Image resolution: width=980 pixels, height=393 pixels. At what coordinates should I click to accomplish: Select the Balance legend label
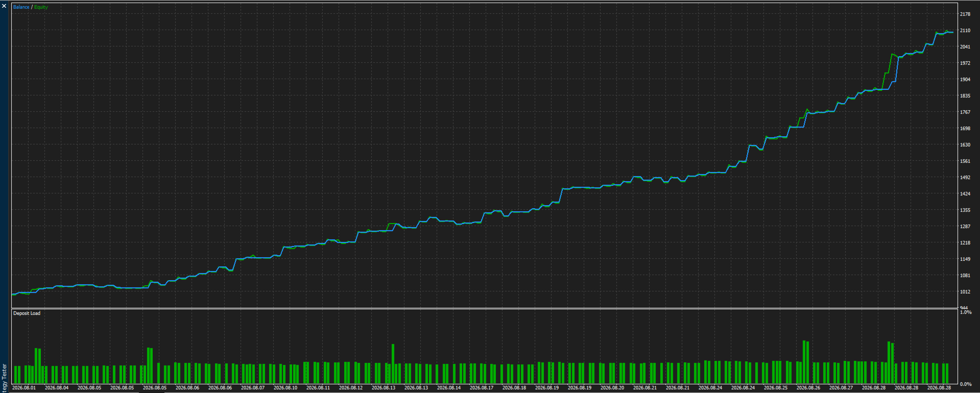pyautogui.click(x=21, y=7)
